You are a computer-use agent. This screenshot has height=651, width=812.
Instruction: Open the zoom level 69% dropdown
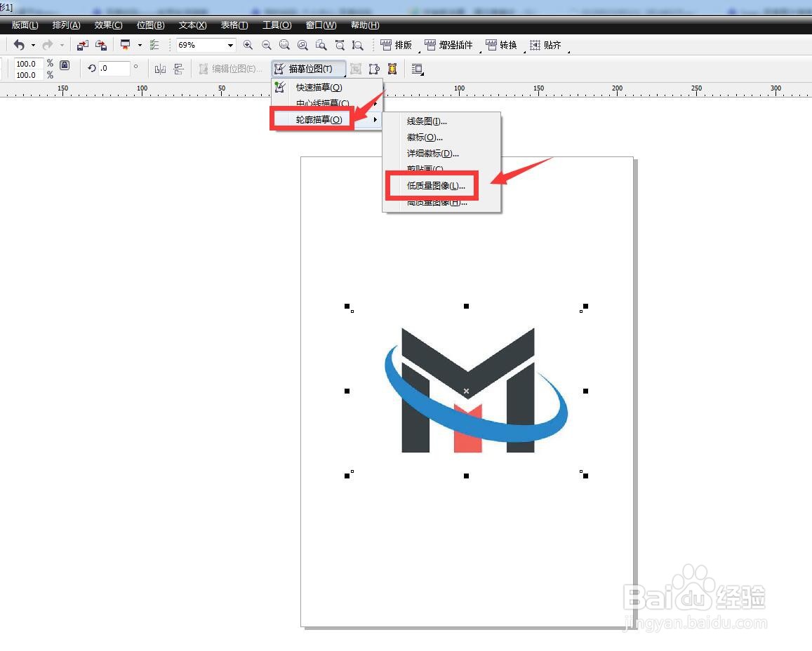(x=230, y=45)
